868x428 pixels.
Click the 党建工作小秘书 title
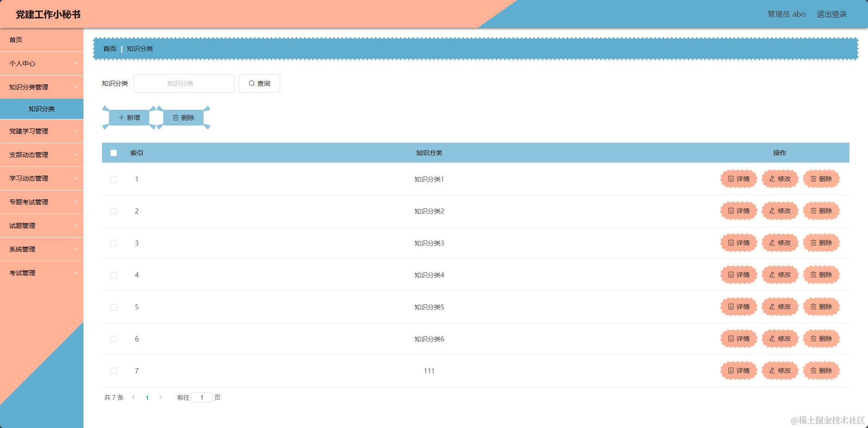tap(48, 14)
